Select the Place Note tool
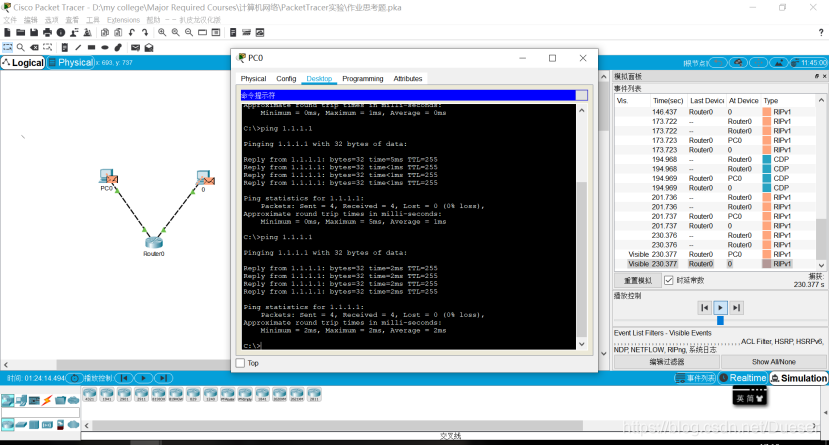 (65, 48)
